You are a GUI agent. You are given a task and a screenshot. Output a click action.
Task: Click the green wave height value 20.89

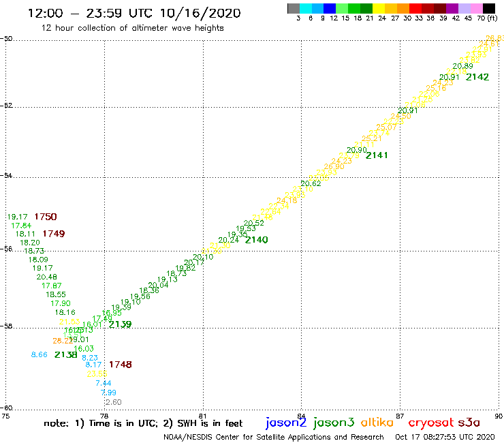click(x=463, y=66)
